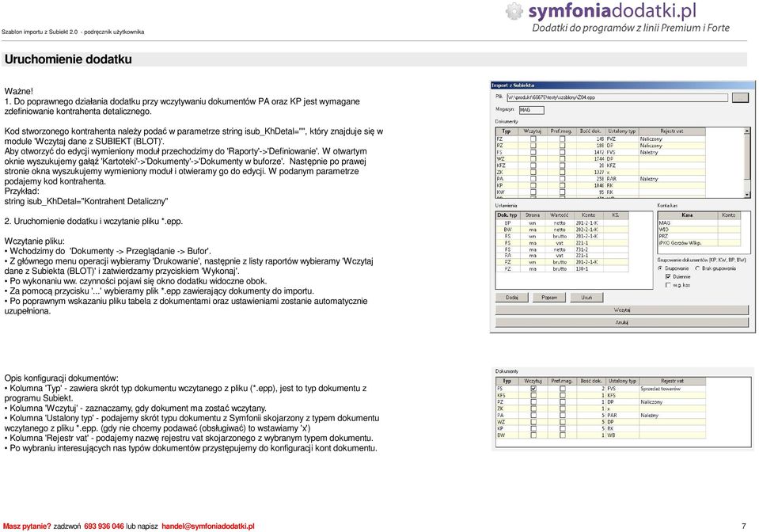759x532 pixels.
Task: Tick Wczytuj checkbox for KW row
Action: (533, 192)
